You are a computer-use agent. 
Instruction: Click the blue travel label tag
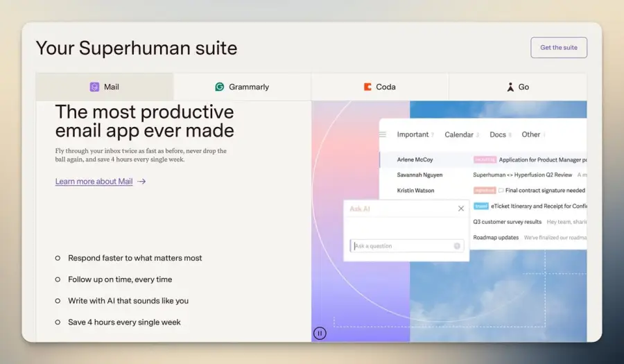click(x=481, y=206)
